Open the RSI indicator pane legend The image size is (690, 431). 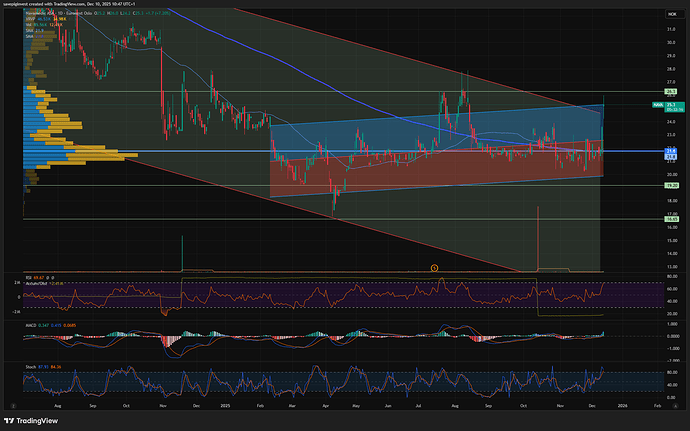point(30,277)
